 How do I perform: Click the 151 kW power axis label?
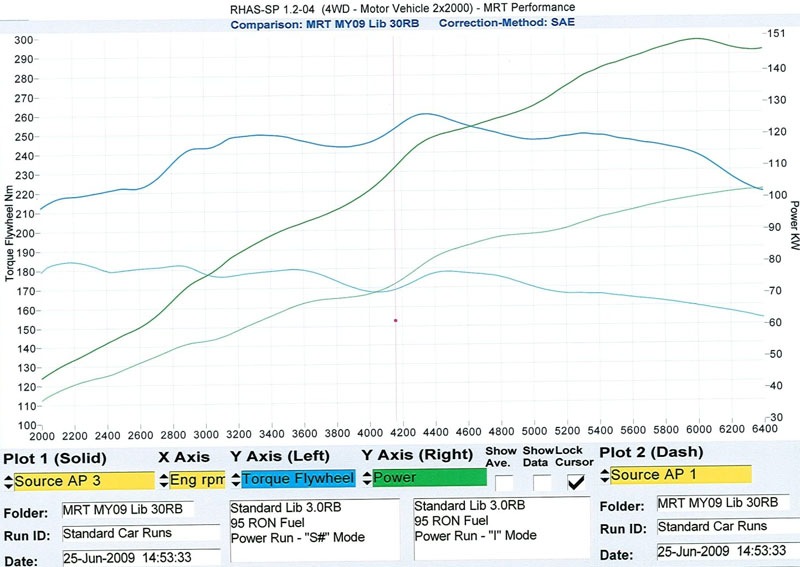(x=777, y=33)
